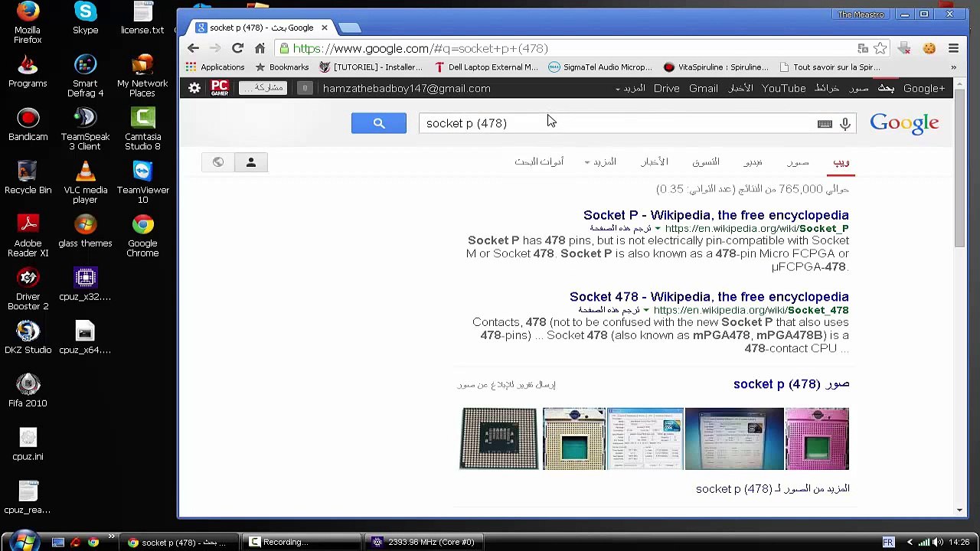
Task: Open 'Socket 478 - Wikipedia' result link
Action: point(709,297)
